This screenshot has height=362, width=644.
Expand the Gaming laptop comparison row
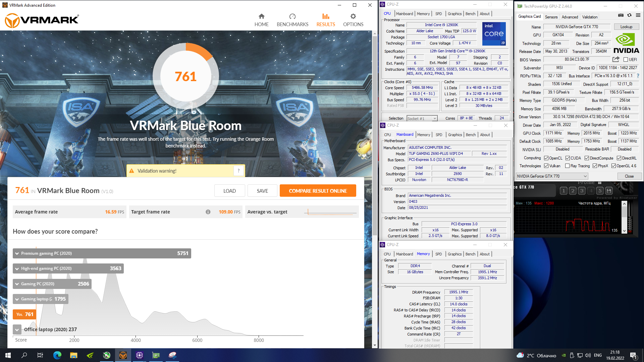pos(41,299)
